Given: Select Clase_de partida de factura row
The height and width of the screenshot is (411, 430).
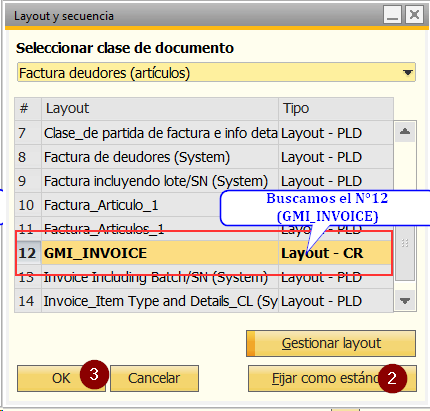Looking at the screenshot, I should pos(204,133).
